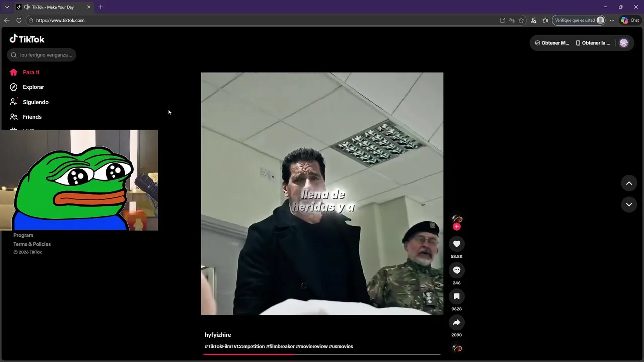This screenshot has height=362, width=644.
Task: Click the Verifique que es usted profile button
Action: click(579, 20)
